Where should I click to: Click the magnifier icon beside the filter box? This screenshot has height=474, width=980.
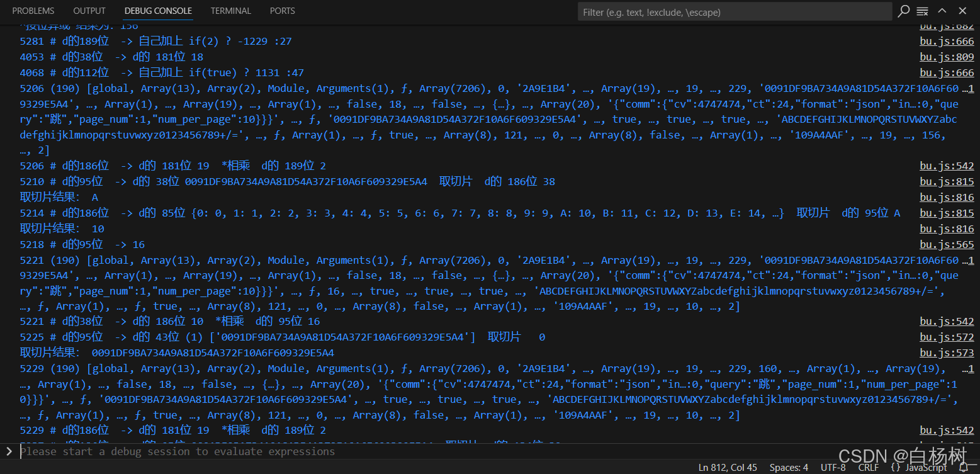[x=904, y=11]
